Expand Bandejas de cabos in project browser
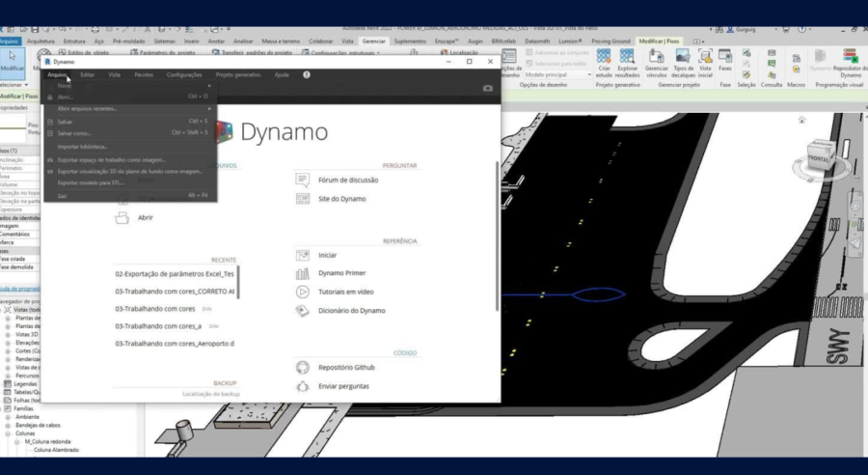The image size is (868, 475). pos(8,425)
